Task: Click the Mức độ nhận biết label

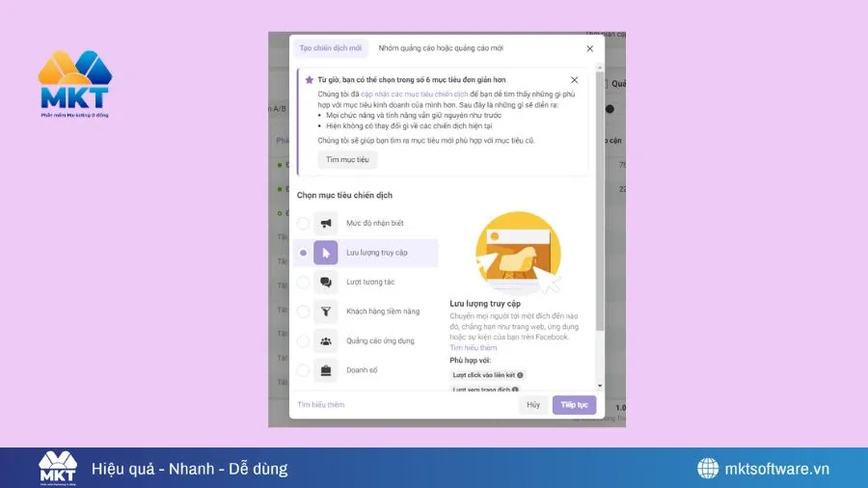Action: coord(375,223)
